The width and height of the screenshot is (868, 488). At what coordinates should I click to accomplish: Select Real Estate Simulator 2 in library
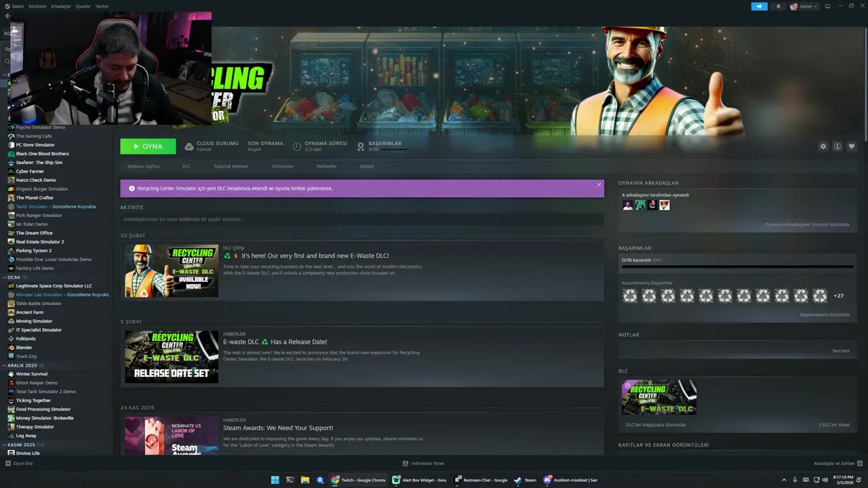pos(40,242)
